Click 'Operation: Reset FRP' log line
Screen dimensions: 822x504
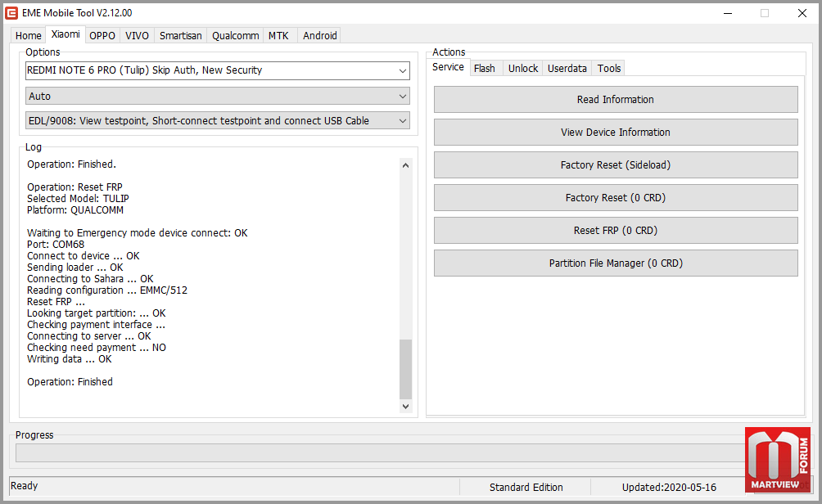(75, 187)
